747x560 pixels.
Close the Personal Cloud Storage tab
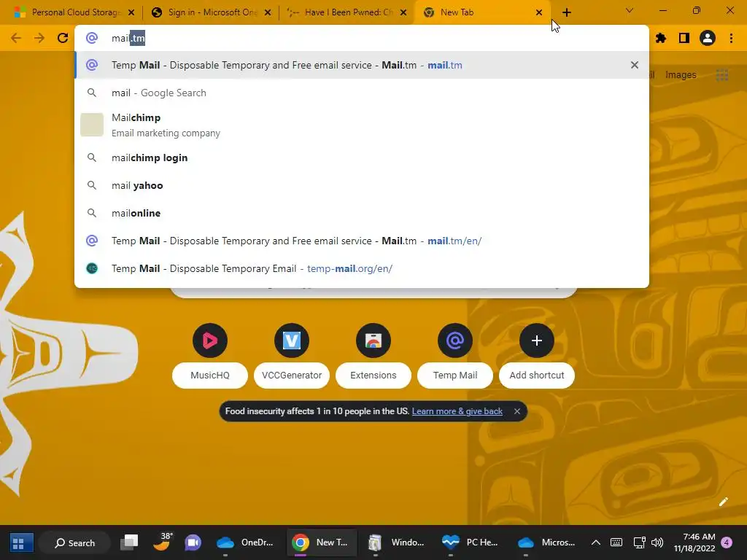point(131,12)
